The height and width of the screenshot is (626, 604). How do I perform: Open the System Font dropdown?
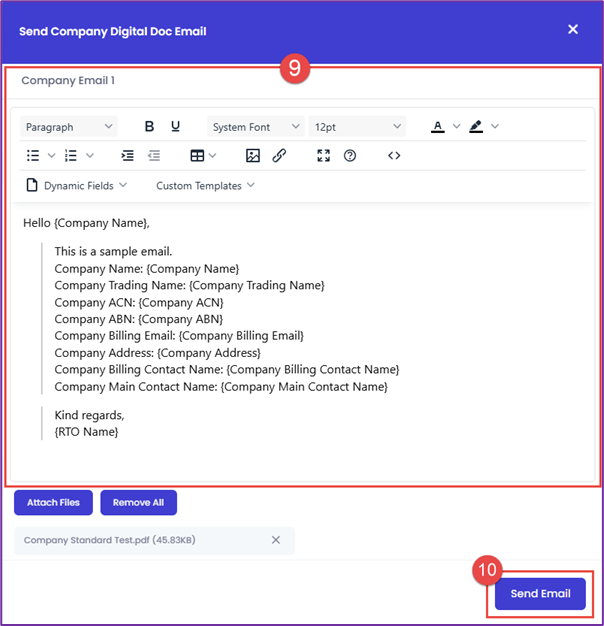255,127
